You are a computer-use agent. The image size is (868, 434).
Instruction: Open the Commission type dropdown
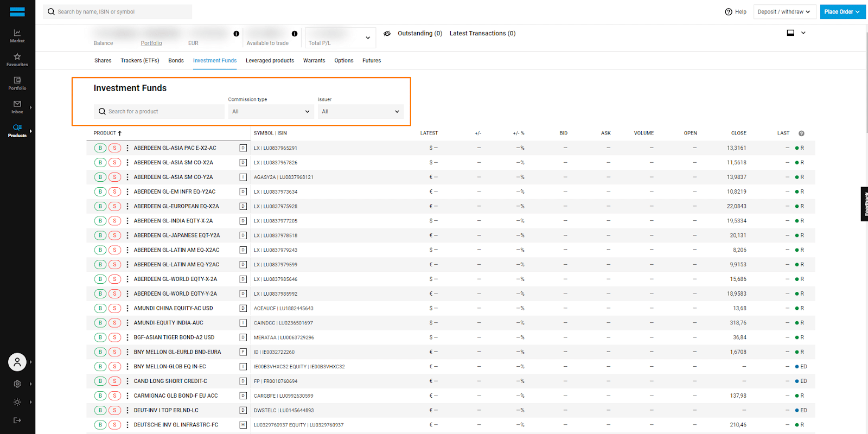[271, 112]
